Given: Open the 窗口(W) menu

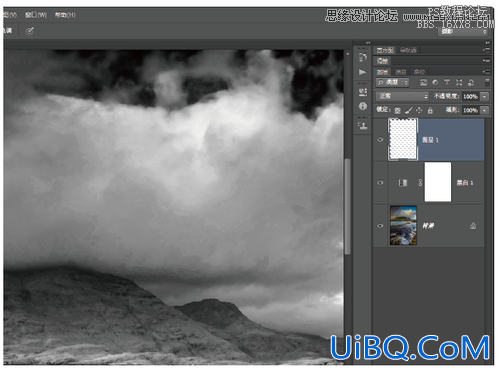Looking at the screenshot, I should [36, 15].
